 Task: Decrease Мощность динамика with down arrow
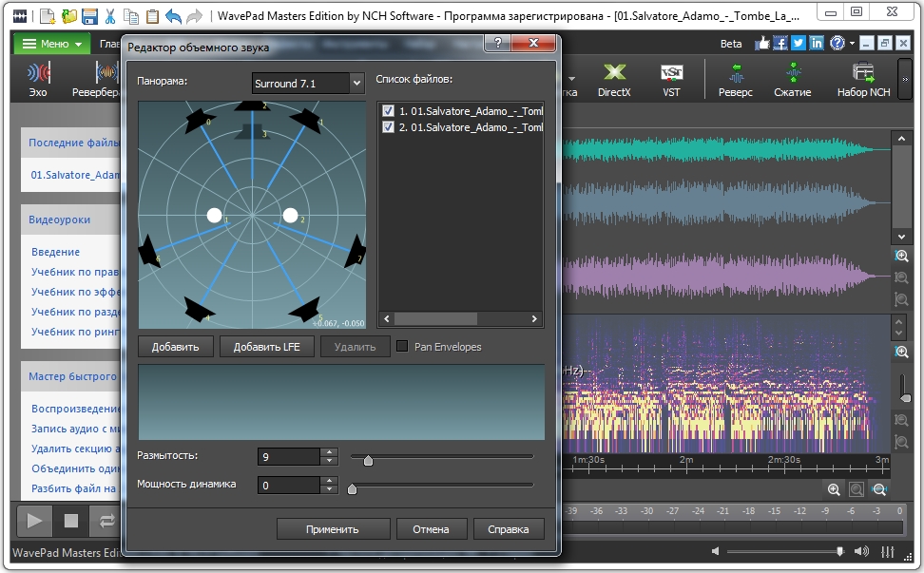tap(330, 488)
